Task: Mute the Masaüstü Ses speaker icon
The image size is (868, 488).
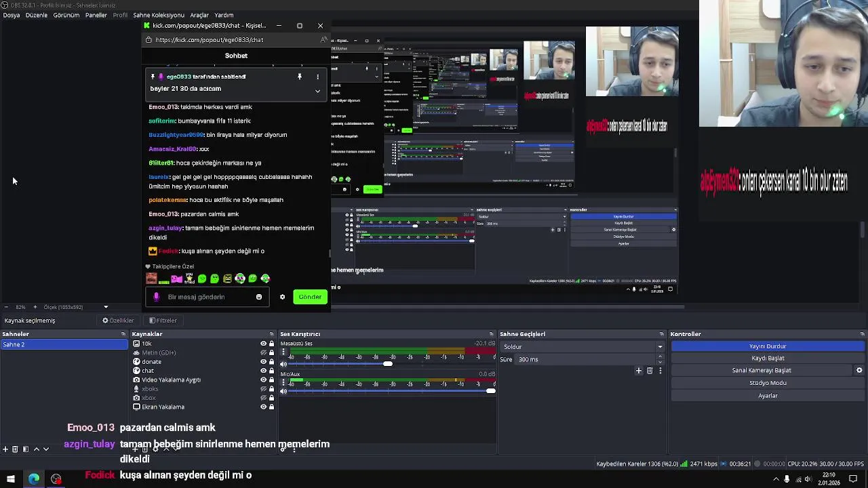Action: coord(283,364)
